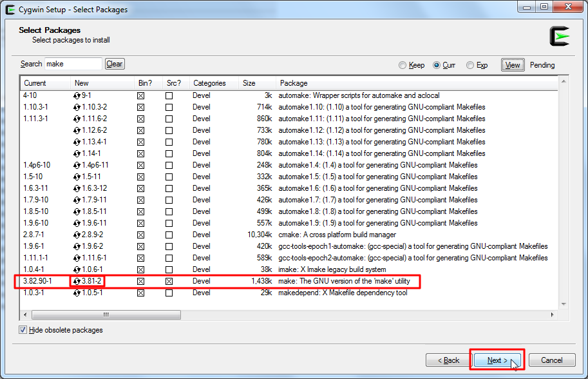Click the make GNU version description text
588x379 pixels.
[345, 281]
